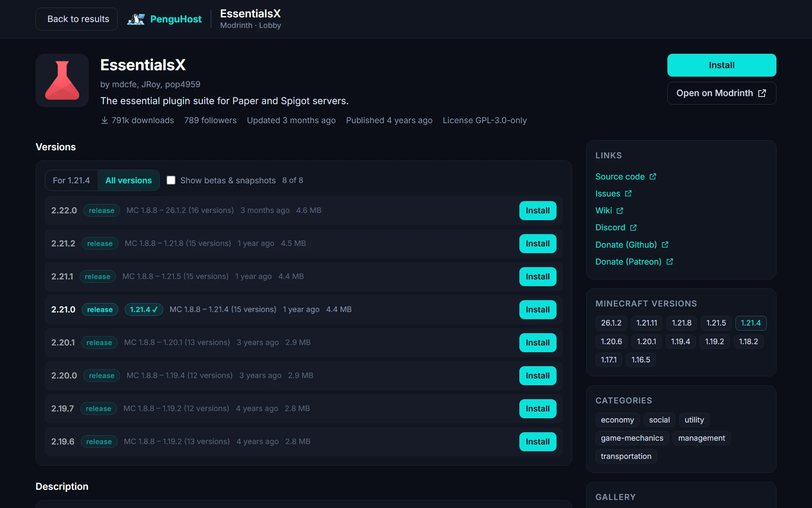This screenshot has width=812, height=508.
Task: Install version 2.20.1
Action: (538, 342)
